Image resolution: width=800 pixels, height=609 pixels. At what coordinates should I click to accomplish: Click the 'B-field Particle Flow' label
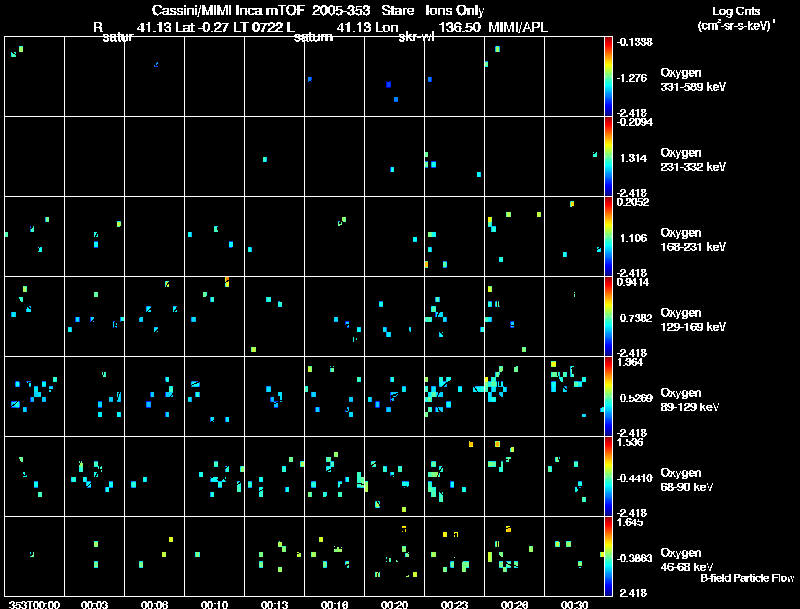click(747, 578)
